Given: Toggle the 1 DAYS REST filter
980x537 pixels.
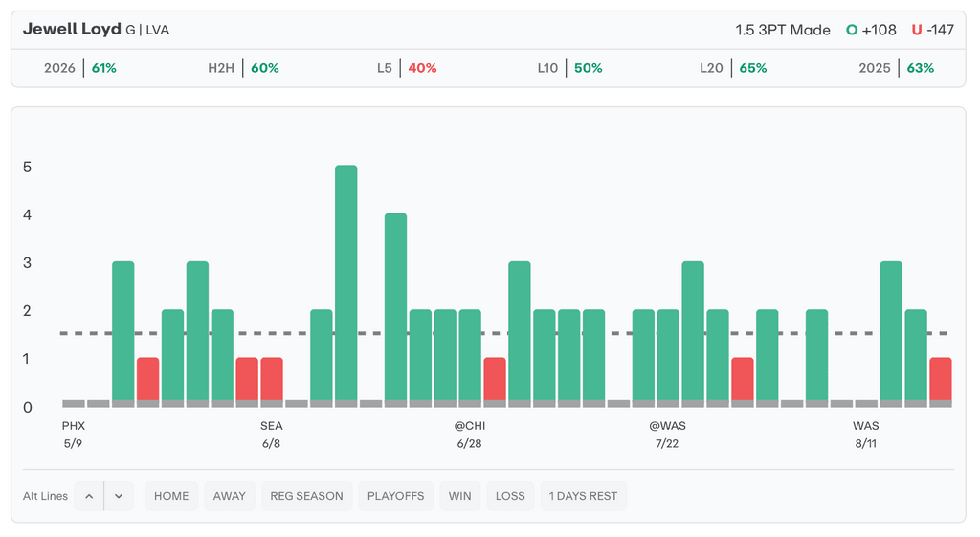Looking at the screenshot, I should pos(583,496).
